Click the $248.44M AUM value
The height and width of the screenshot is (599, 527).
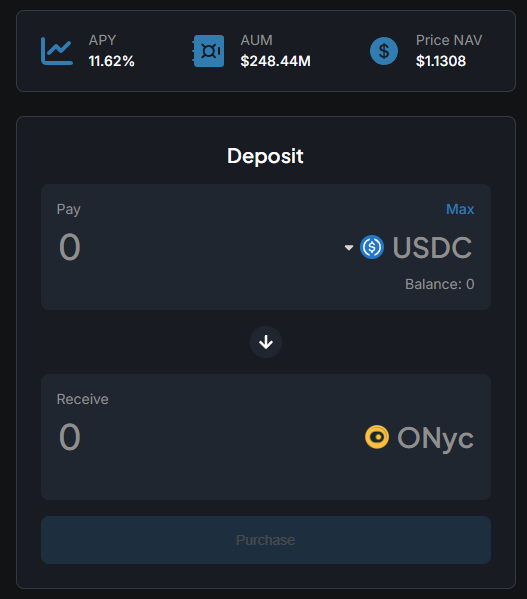(275, 61)
